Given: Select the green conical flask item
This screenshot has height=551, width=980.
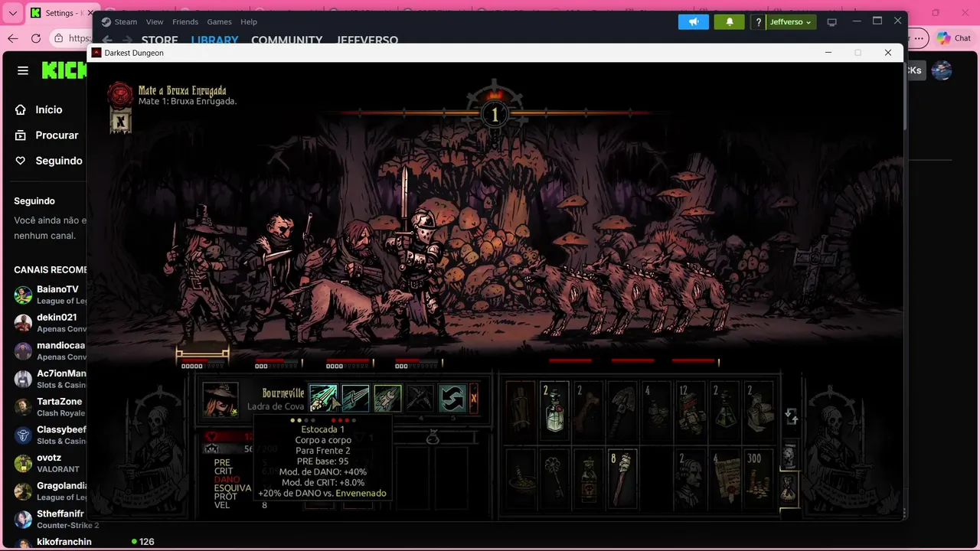Looking at the screenshot, I should click(724, 411).
